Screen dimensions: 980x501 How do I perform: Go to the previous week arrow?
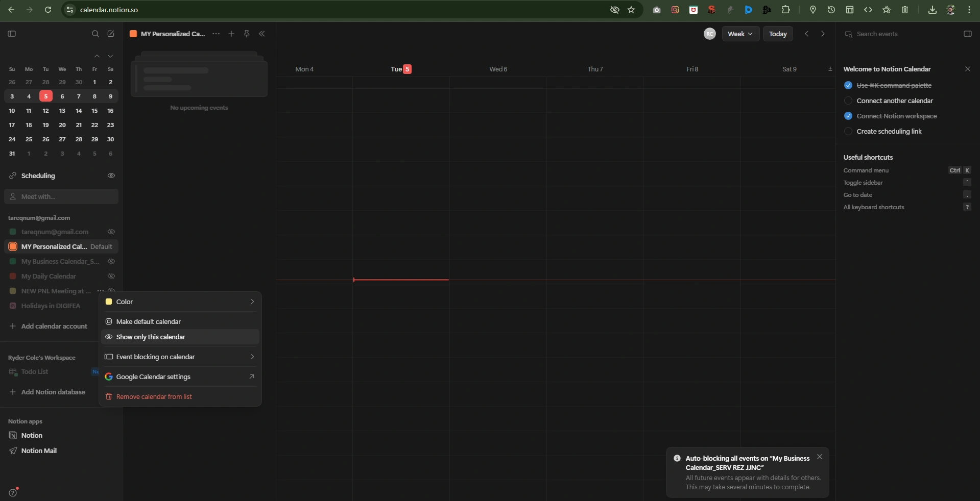click(807, 34)
